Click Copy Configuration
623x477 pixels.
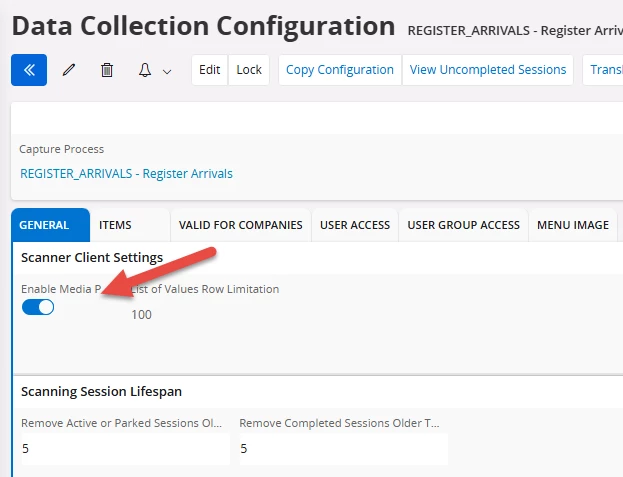click(340, 70)
